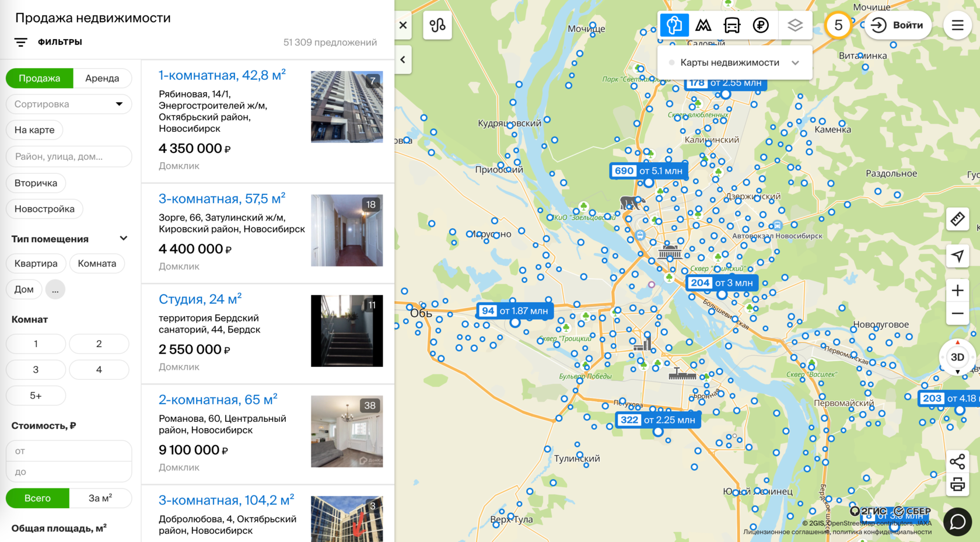Toggle the Новостройка filter chip
Screen dimensions: 980x542
(x=44, y=209)
